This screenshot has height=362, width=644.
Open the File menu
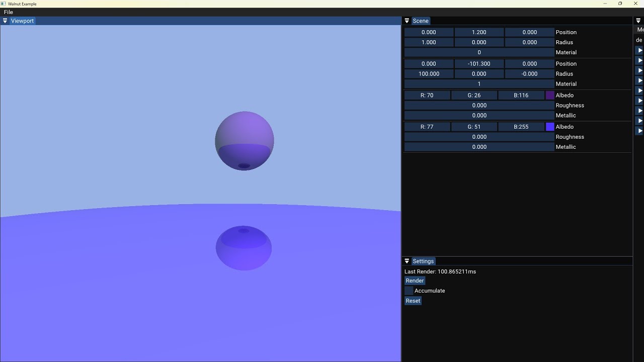9,12
